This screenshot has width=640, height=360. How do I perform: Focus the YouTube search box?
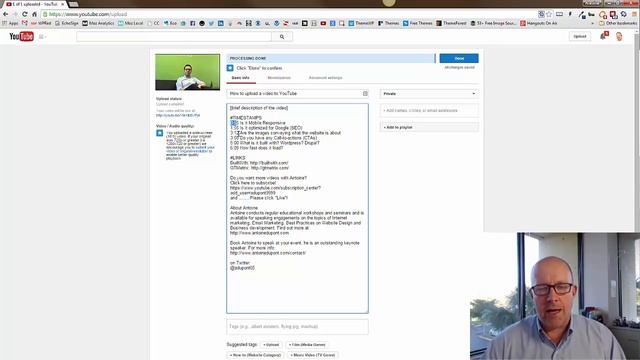[174, 37]
